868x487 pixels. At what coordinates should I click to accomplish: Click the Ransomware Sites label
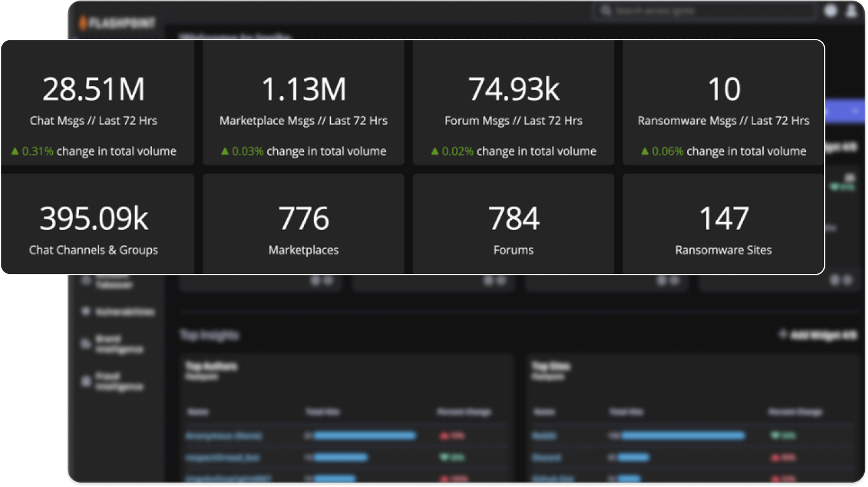pos(724,250)
